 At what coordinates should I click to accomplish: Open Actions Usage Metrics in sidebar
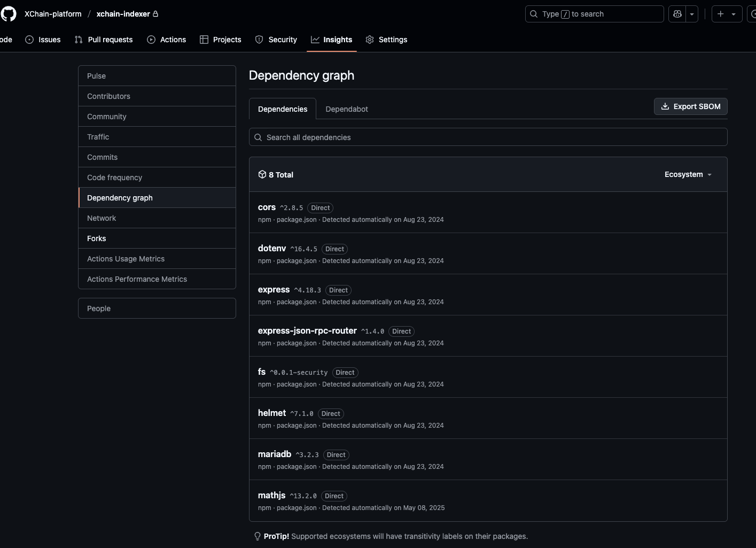pos(157,259)
